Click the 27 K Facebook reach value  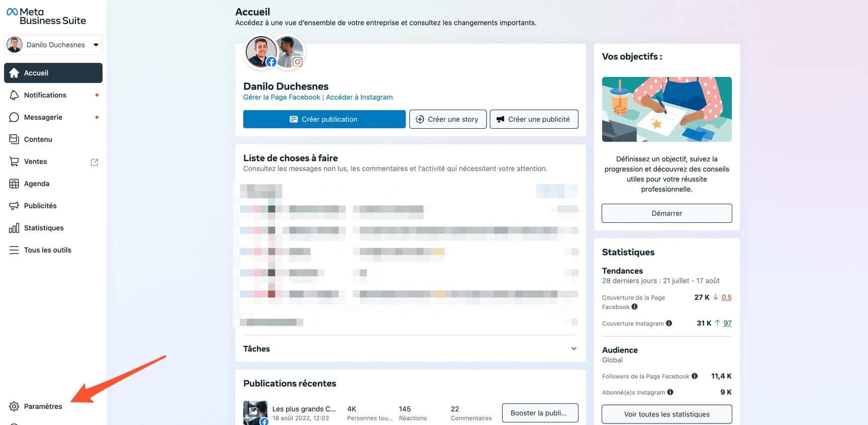point(702,297)
